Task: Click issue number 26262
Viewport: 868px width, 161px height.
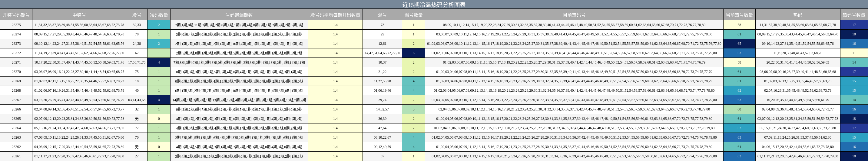Action: [16, 147]
